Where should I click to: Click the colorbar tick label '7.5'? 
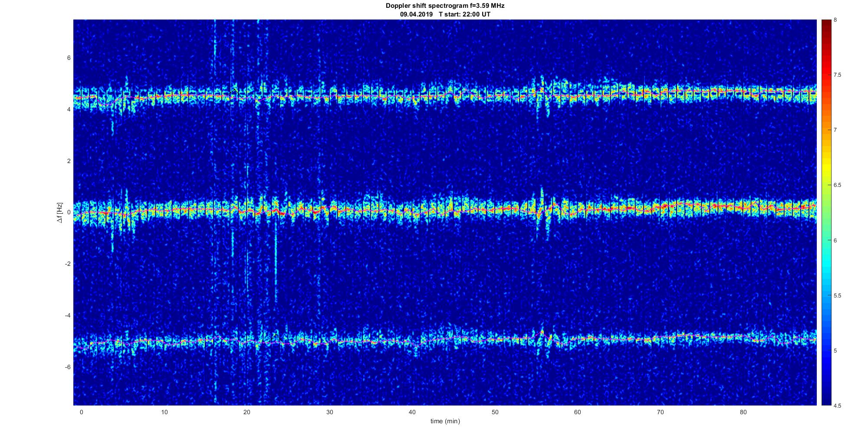tap(837, 75)
